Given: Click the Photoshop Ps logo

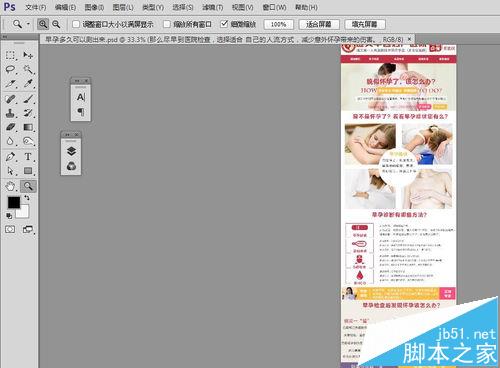Looking at the screenshot, I should coord(9,7).
